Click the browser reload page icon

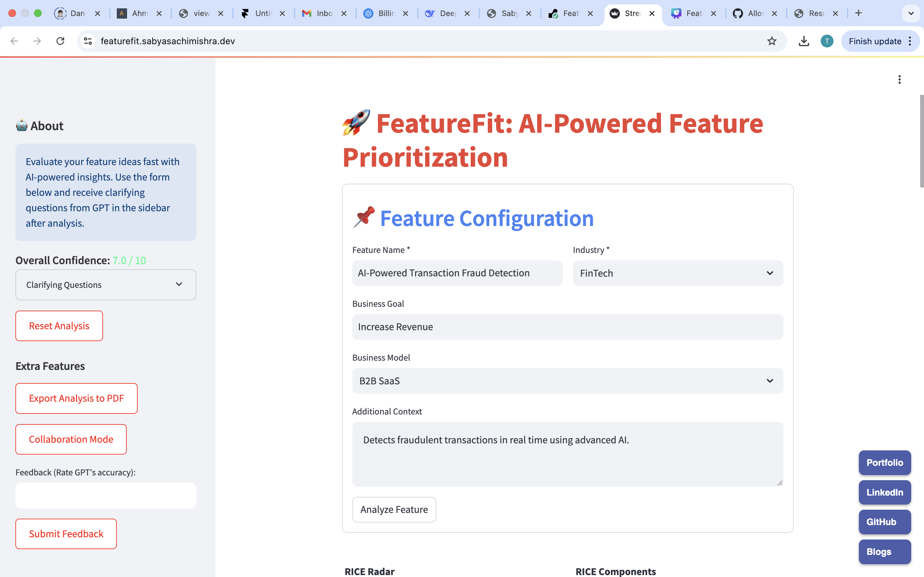pos(60,41)
